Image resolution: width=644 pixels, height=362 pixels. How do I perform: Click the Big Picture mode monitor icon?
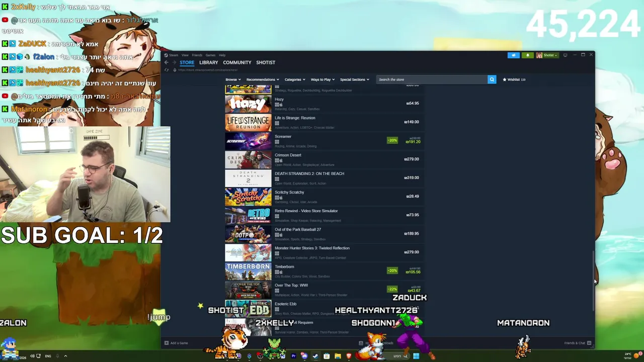click(565, 55)
